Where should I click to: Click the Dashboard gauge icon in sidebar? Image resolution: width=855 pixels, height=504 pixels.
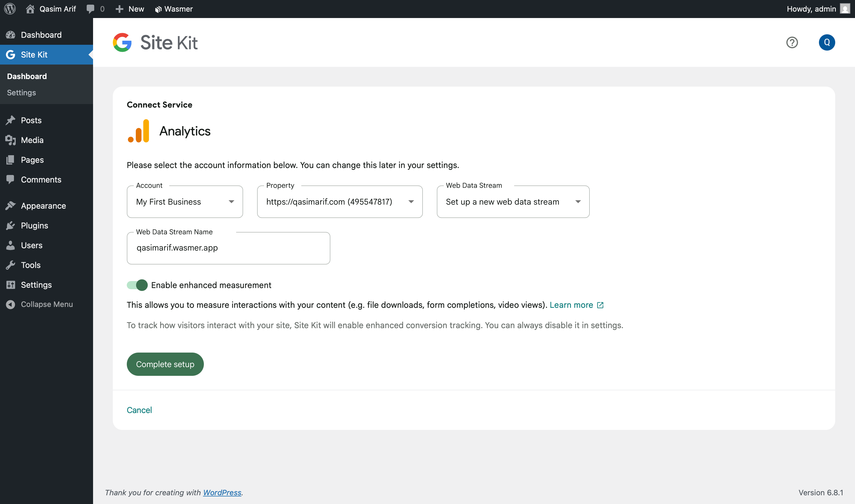(x=11, y=35)
